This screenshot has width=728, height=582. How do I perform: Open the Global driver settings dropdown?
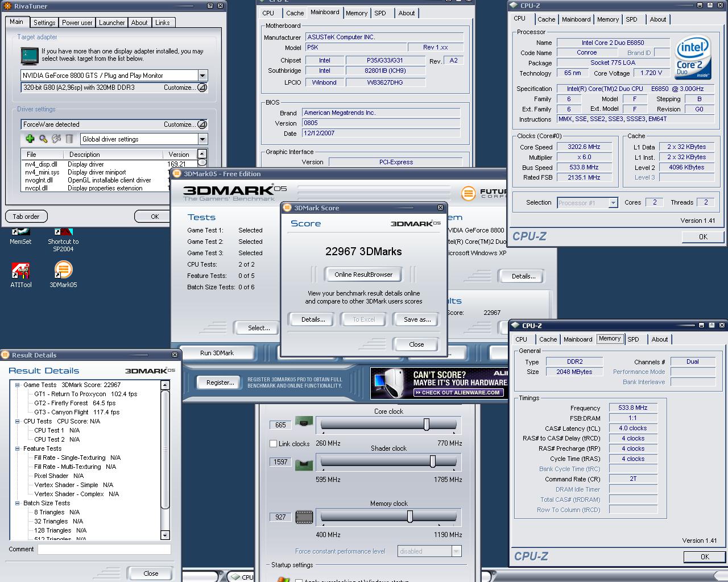click(x=202, y=139)
